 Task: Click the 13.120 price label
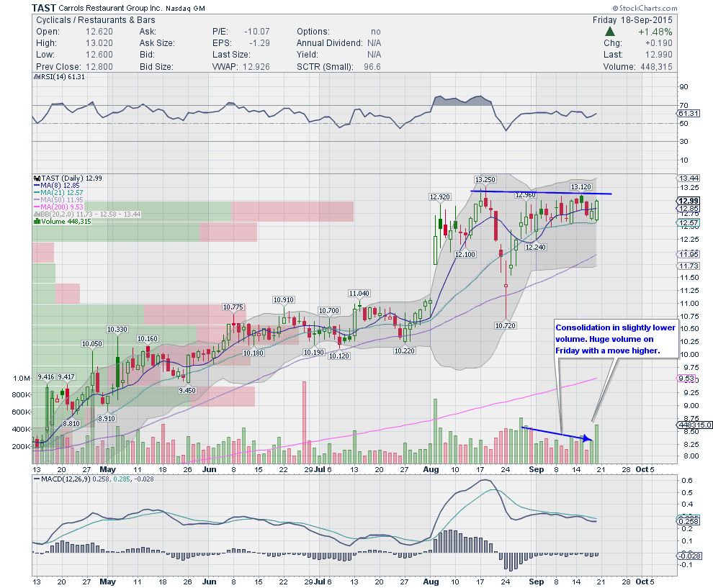point(581,186)
